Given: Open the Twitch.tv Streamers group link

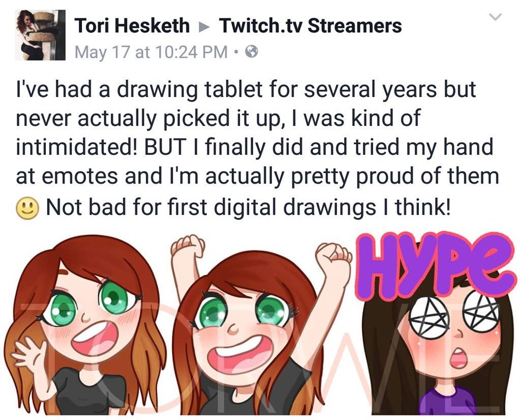Looking at the screenshot, I should pos(310,25).
